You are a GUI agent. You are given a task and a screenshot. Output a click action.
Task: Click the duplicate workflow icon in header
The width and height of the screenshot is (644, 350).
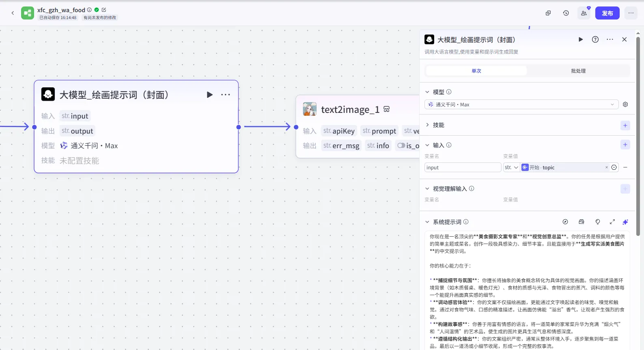click(548, 13)
